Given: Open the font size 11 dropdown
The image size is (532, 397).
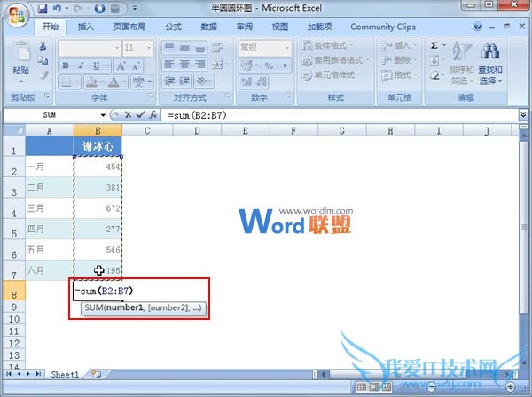Looking at the screenshot, I should point(149,48).
